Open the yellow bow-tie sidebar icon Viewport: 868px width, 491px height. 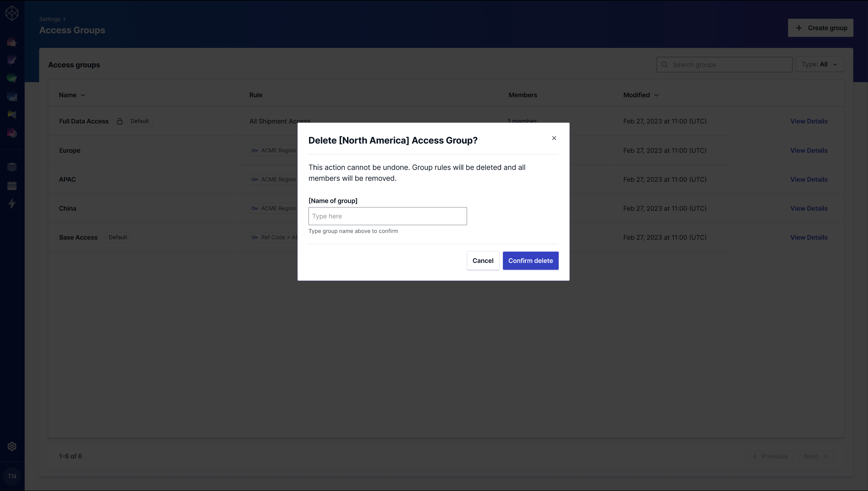(x=12, y=114)
